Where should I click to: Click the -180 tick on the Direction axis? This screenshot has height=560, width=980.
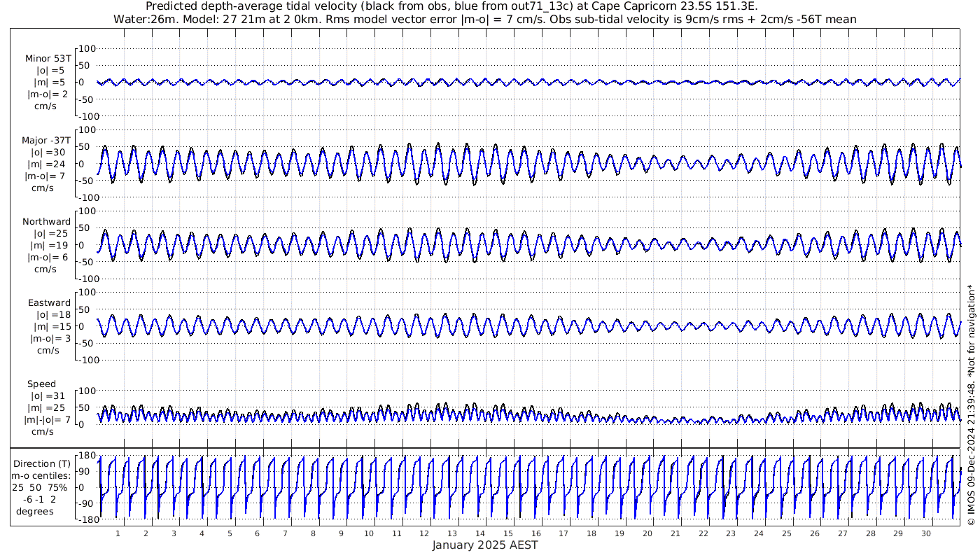point(85,520)
